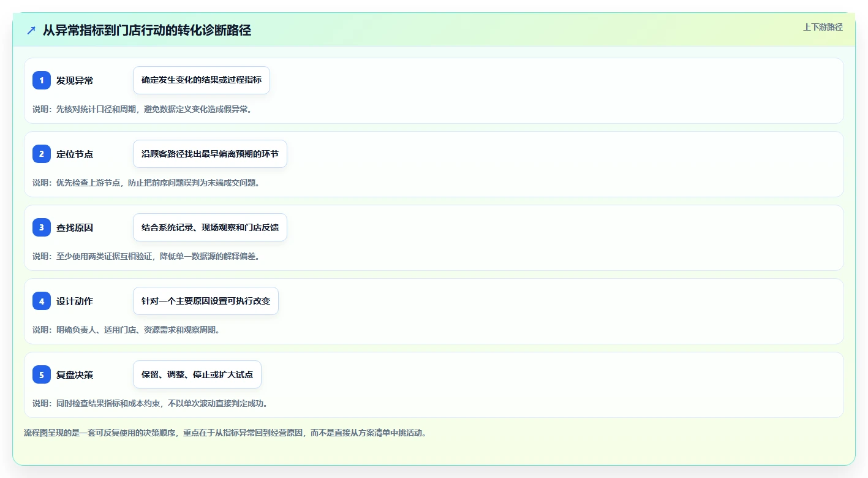
Task: Click the note starting 明确负责人、适用门店
Action: pyautogui.click(x=126, y=330)
